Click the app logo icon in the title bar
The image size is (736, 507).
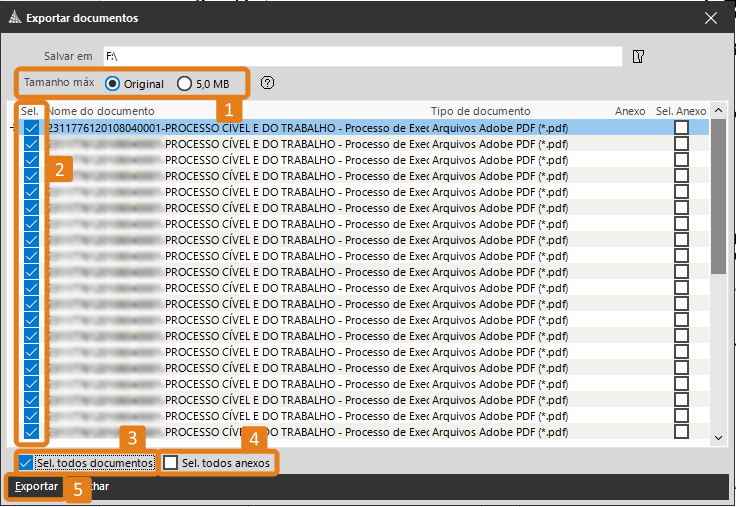pyautogui.click(x=13, y=18)
